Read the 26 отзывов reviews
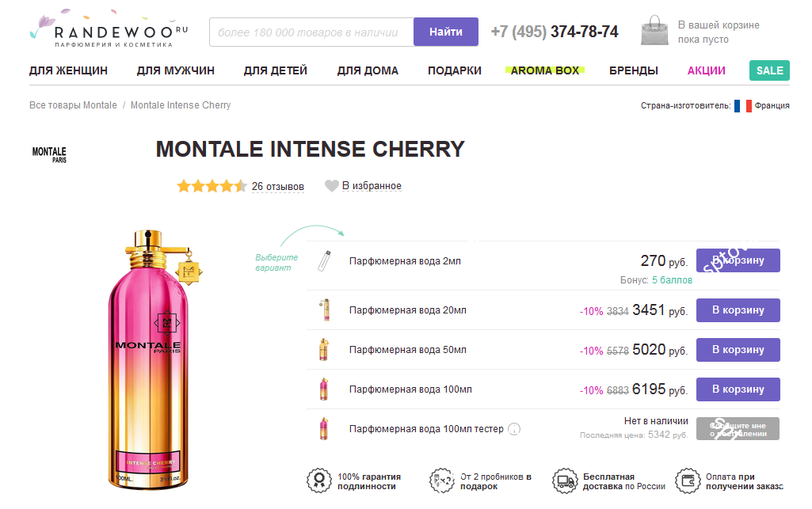 [277, 186]
